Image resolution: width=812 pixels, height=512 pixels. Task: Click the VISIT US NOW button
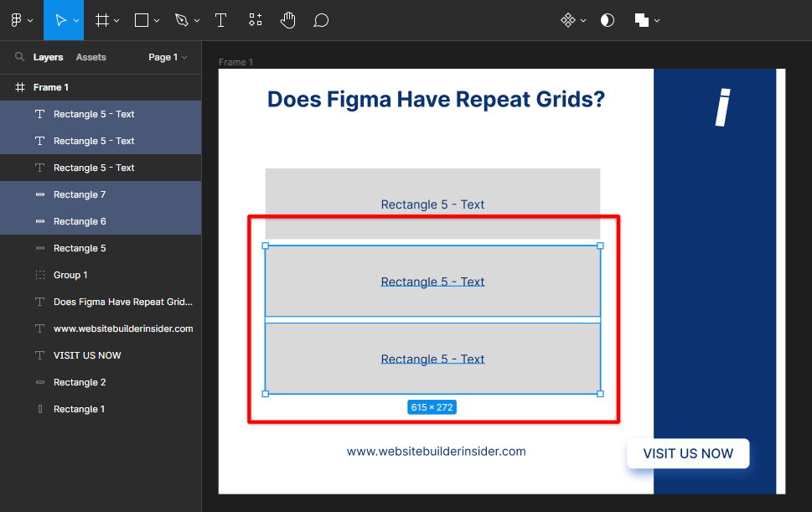point(688,453)
